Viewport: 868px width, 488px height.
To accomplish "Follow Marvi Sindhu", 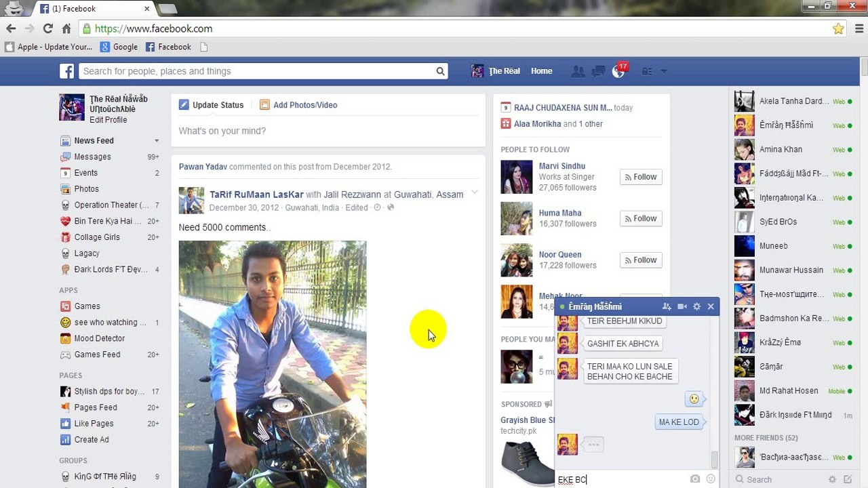I will click(x=640, y=177).
